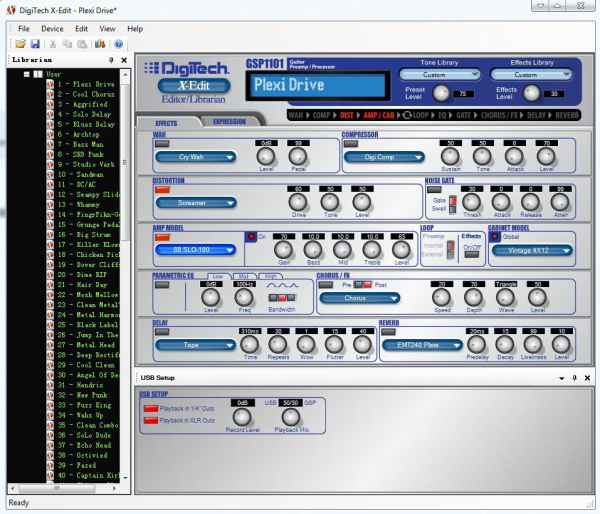Click the preset icon beside Archtop
The height and width of the screenshot is (514, 600).
(50, 134)
